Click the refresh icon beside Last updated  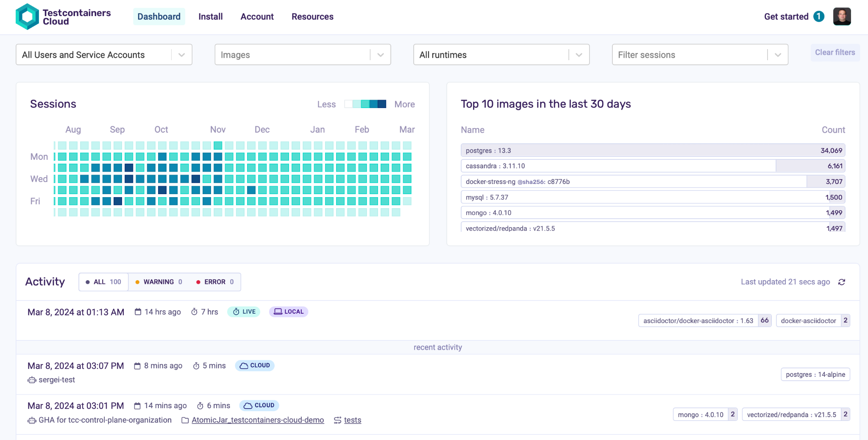842,282
